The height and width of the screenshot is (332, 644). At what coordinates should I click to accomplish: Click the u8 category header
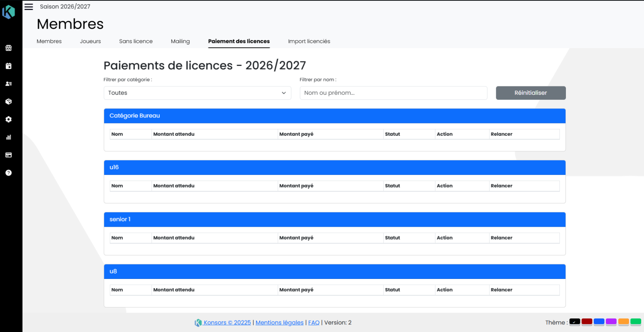tap(334, 271)
